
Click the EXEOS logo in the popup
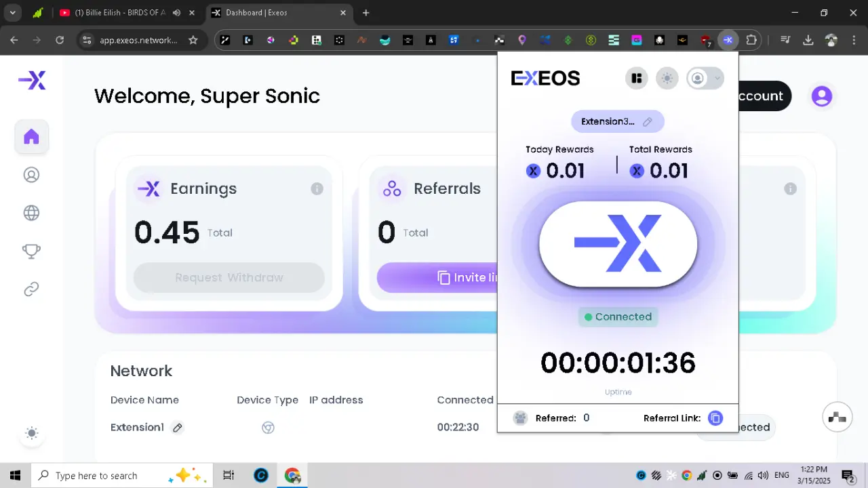[x=545, y=79]
